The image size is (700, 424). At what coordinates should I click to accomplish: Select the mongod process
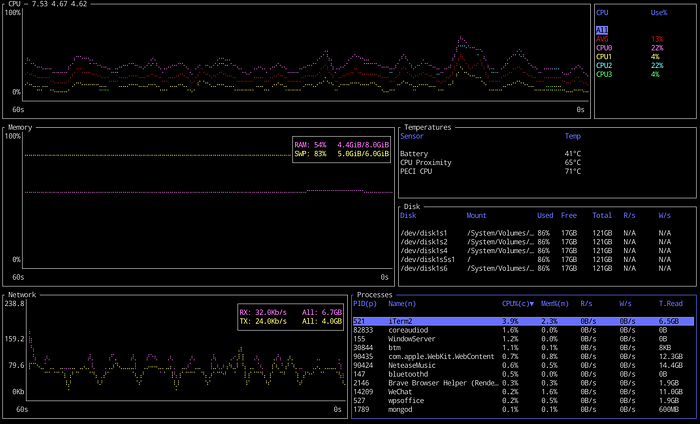[x=523, y=410]
